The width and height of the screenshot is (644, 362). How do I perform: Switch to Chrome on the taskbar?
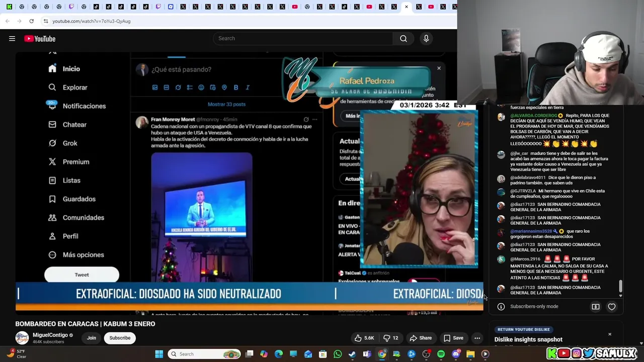click(382, 354)
